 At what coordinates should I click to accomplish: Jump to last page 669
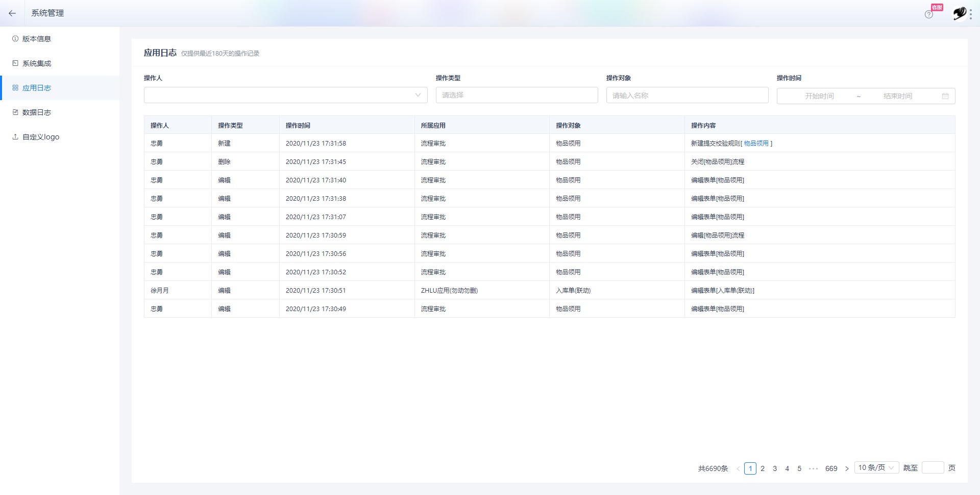[831, 468]
